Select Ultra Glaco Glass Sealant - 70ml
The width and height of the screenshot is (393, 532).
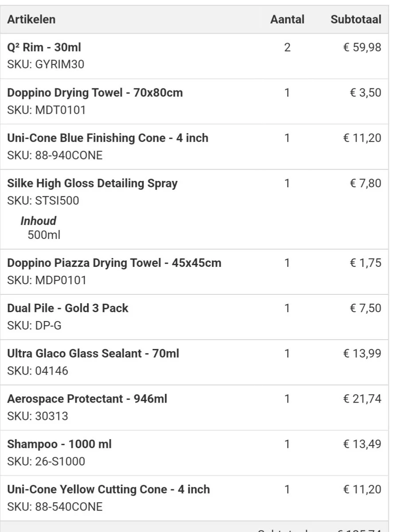[x=93, y=353]
